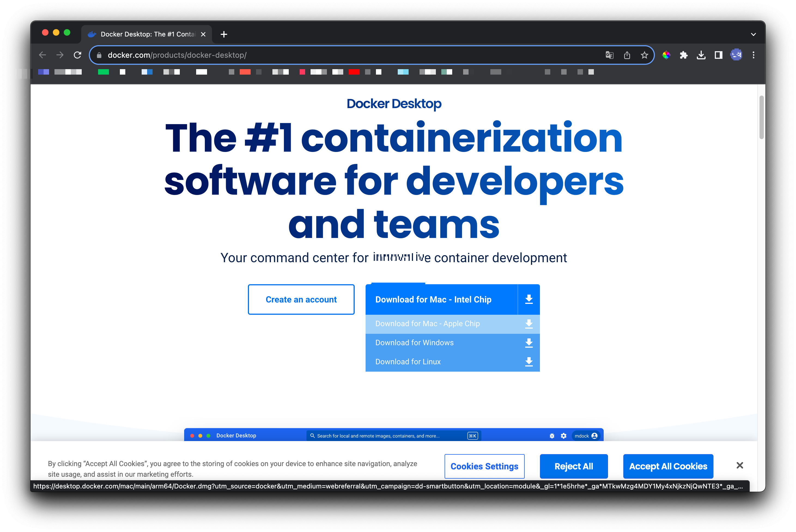Click the colorful color-picker extension icon
The width and height of the screenshot is (796, 532).
(666, 55)
